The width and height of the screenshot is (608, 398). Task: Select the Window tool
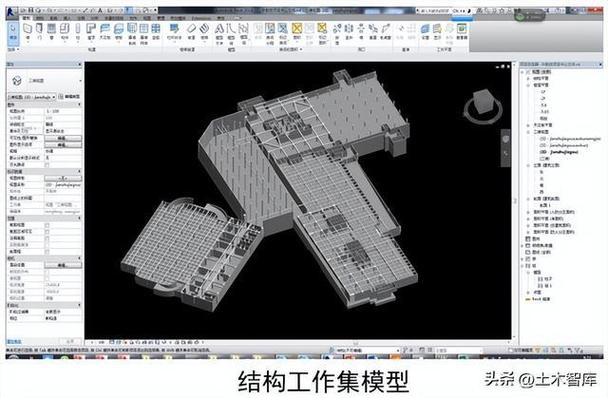(x=52, y=31)
